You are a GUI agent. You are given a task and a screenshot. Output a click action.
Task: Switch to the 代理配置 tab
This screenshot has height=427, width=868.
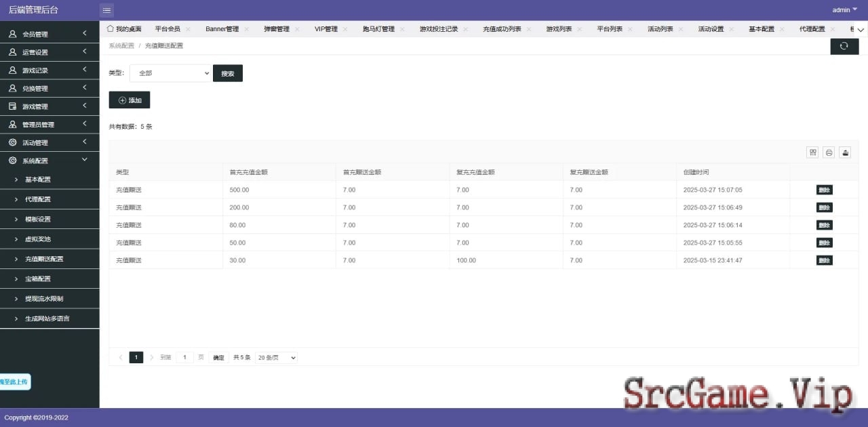[812, 29]
